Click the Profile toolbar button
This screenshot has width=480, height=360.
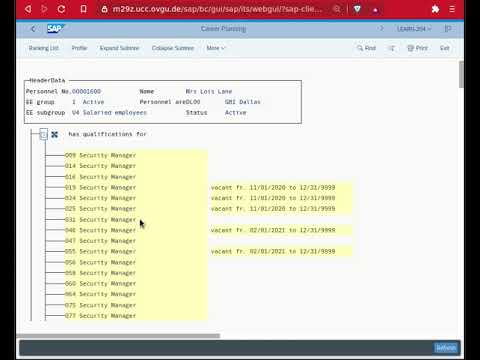pos(79,48)
